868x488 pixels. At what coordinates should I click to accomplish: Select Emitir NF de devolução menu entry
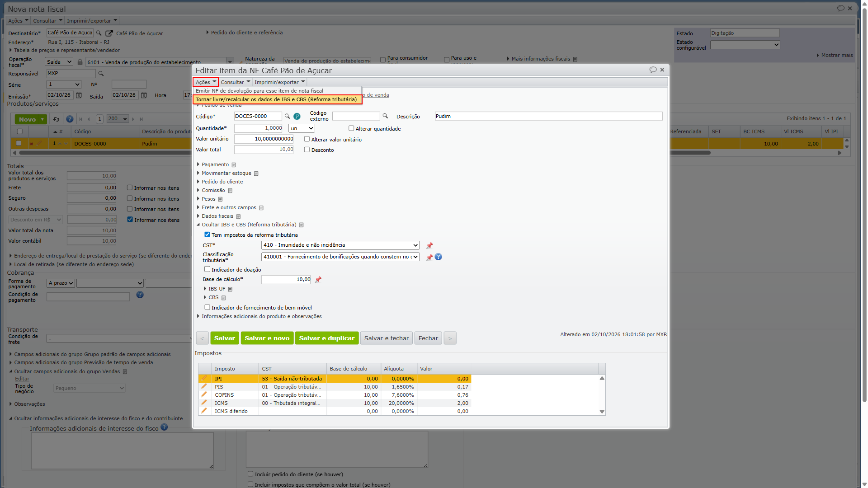[x=278, y=91]
